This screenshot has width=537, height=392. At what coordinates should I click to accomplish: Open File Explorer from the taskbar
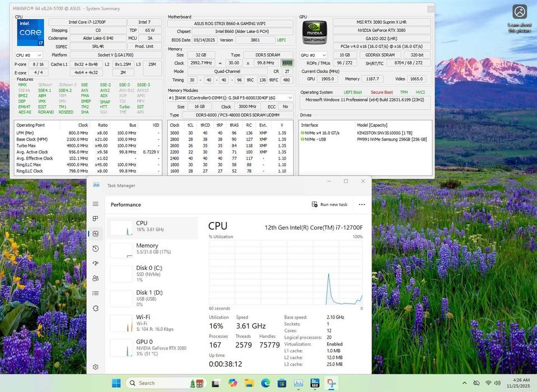click(x=249, y=383)
